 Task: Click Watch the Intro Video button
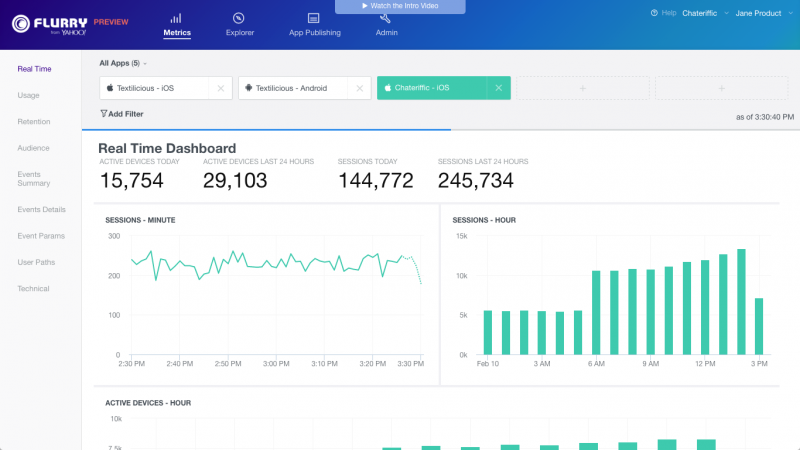(x=400, y=6)
